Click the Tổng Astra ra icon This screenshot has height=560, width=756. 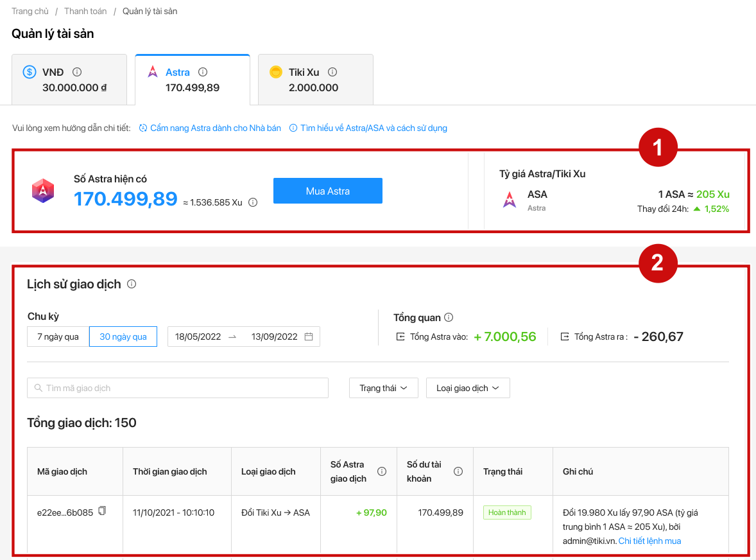565,337
